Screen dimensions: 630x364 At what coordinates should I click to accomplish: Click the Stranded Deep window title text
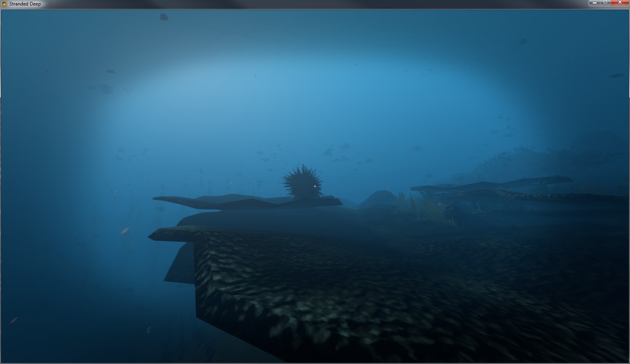(x=25, y=4)
